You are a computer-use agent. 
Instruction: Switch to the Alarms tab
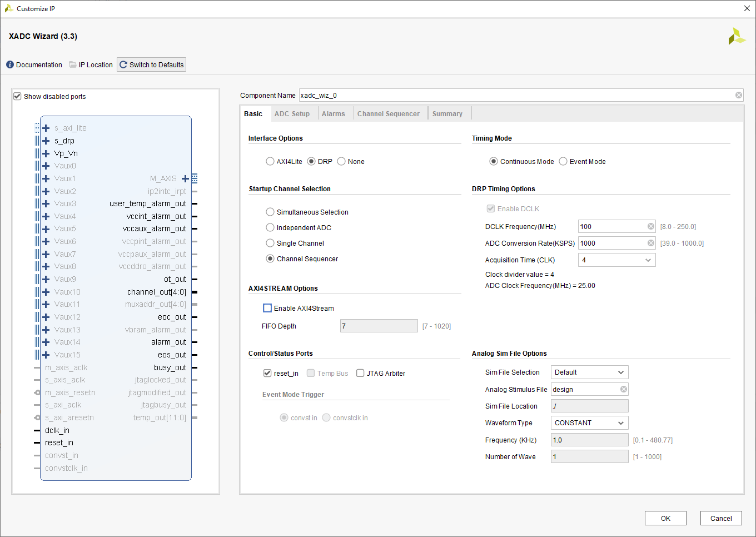point(334,114)
